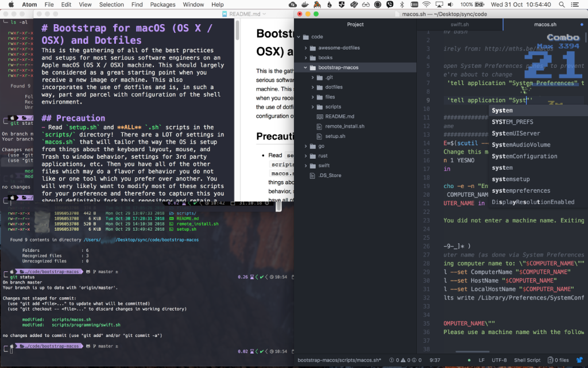This screenshot has height=368, width=588.
Task: Switch to the macos.sh tab
Action: 546,24
